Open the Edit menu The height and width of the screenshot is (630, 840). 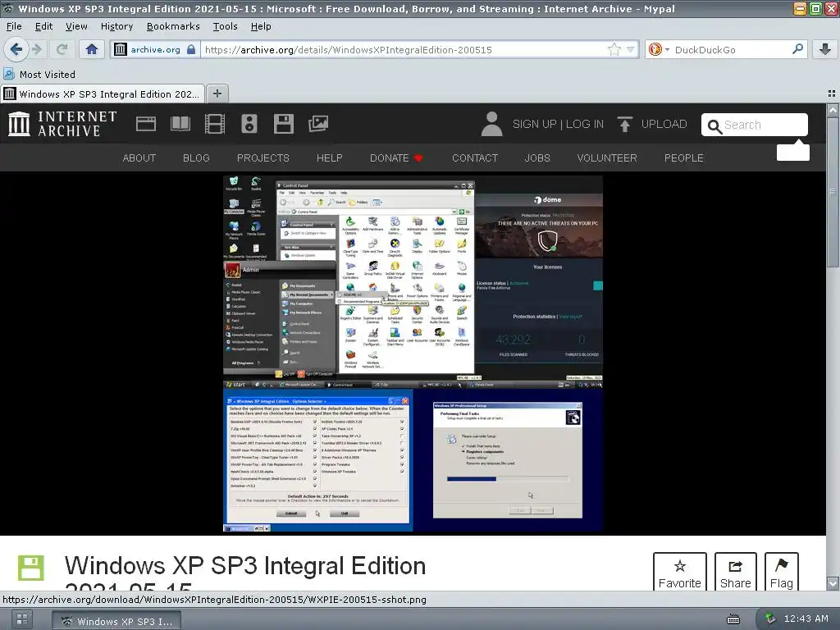coord(44,26)
